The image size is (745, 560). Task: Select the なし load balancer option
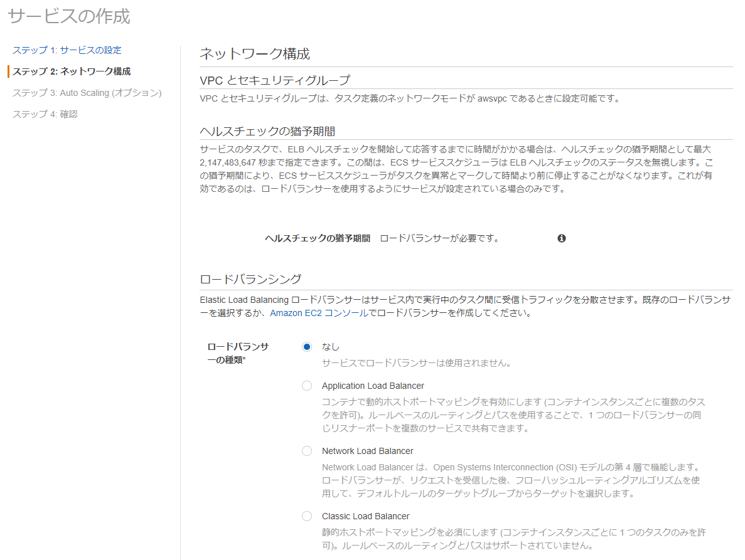coord(307,347)
